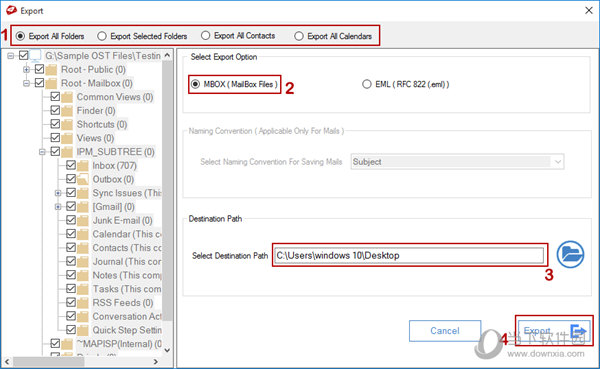Uncheck the Junk E-mail checkbox
The image size is (600, 369).
tap(71, 220)
